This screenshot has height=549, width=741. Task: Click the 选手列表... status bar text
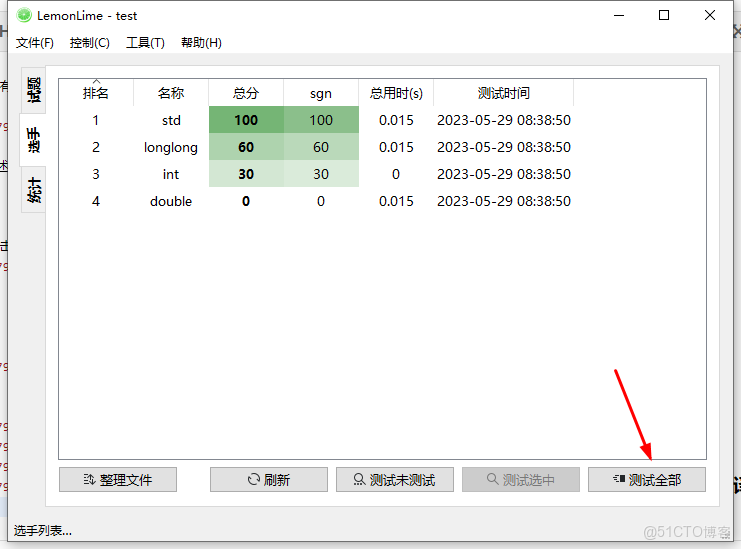point(43,531)
